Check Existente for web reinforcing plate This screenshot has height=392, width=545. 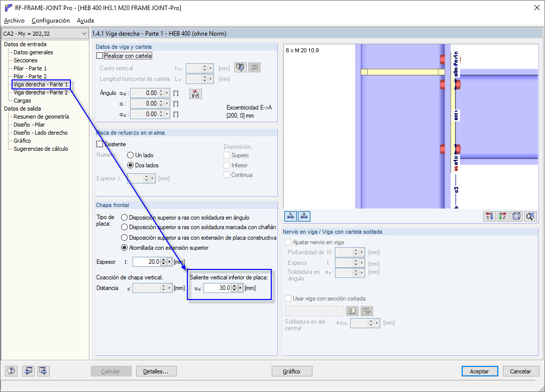(x=100, y=144)
